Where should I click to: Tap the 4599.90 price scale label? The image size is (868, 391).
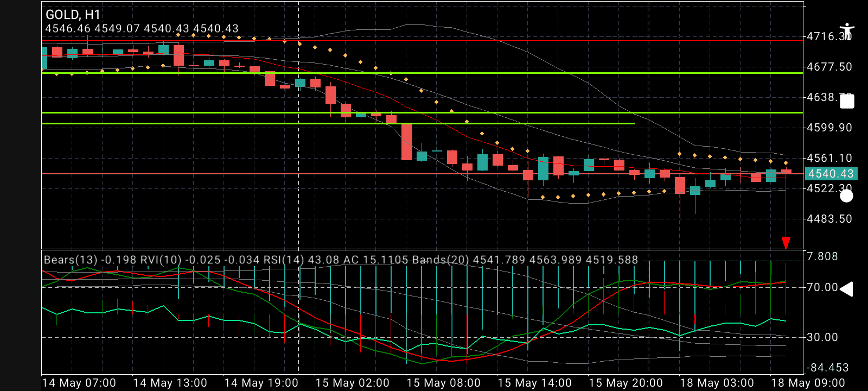pyautogui.click(x=829, y=128)
